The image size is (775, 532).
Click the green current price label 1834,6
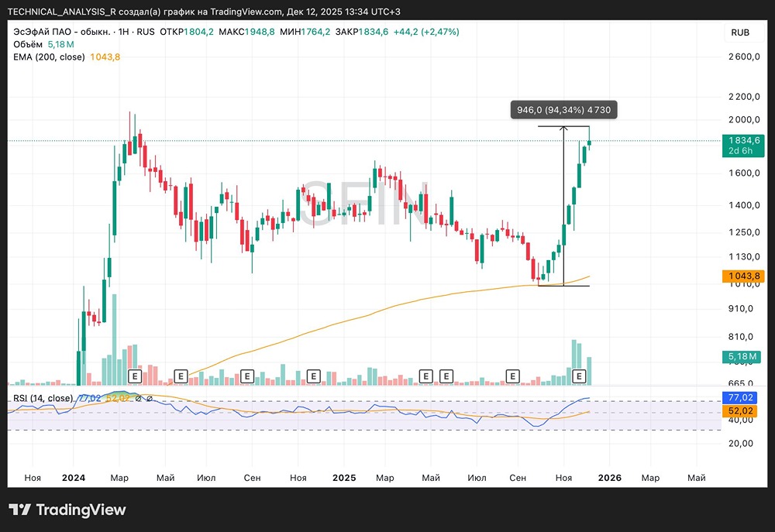(x=743, y=146)
